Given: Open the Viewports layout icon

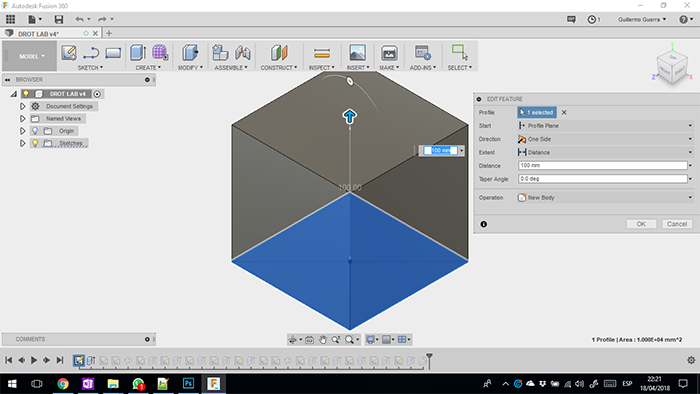Looking at the screenshot, I should pos(402,340).
